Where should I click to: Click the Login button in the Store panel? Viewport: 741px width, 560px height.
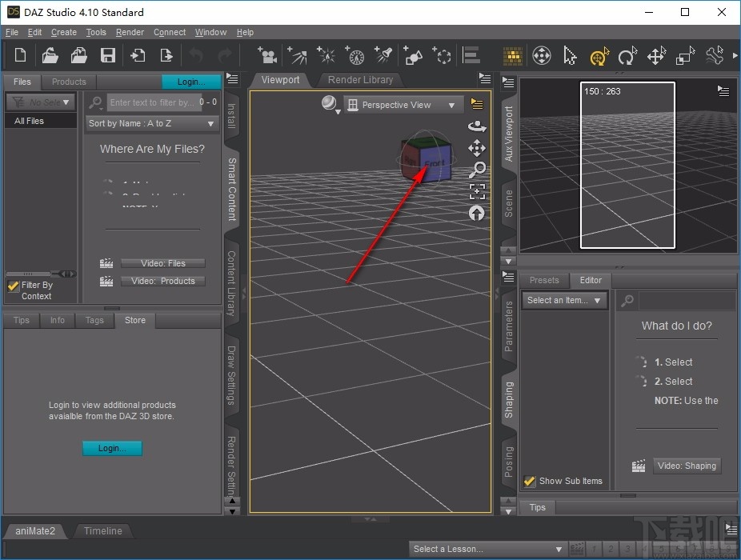pos(112,448)
